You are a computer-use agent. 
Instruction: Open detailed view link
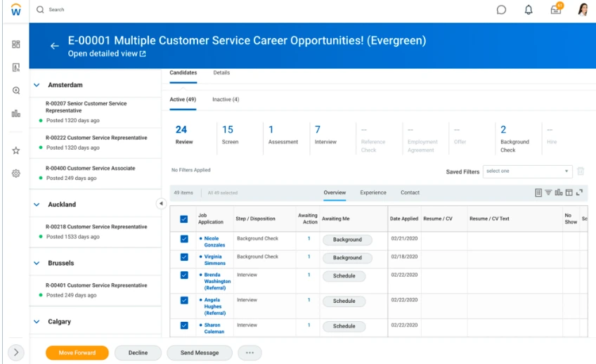[107, 53]
